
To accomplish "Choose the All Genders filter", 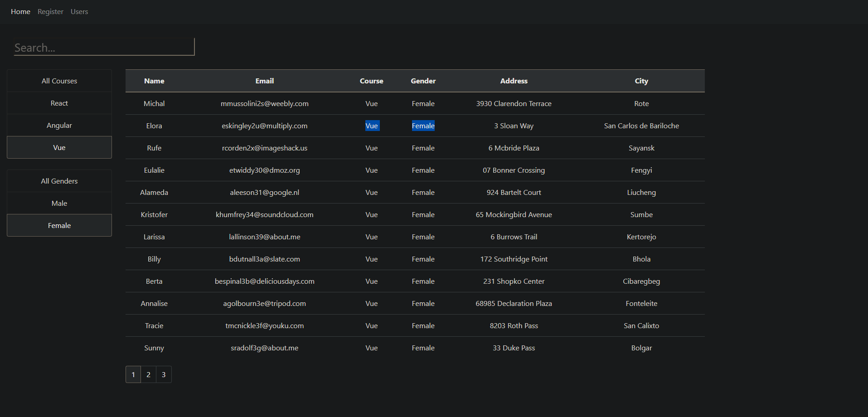I will 59,181.
